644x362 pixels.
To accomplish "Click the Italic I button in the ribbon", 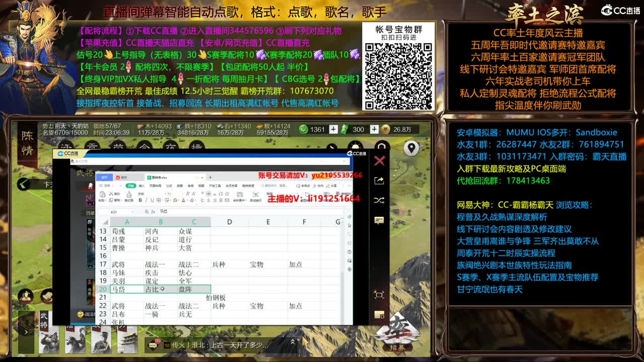I will click(x=146, y=200).
